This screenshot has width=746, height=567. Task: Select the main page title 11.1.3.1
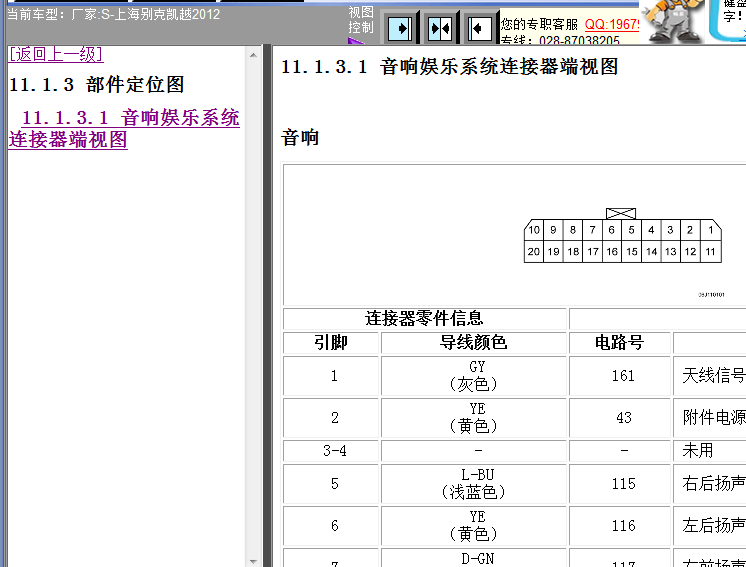point(450,67)
